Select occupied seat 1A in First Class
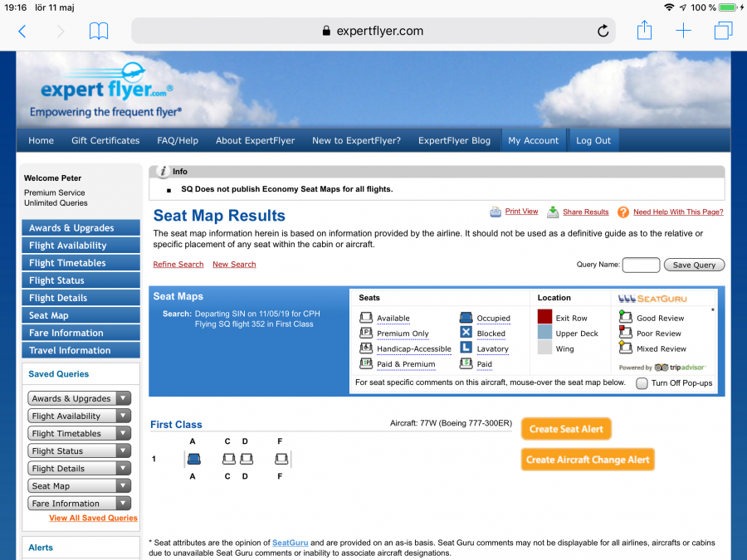This screenshot has width=747, height=560. point(193,459)
